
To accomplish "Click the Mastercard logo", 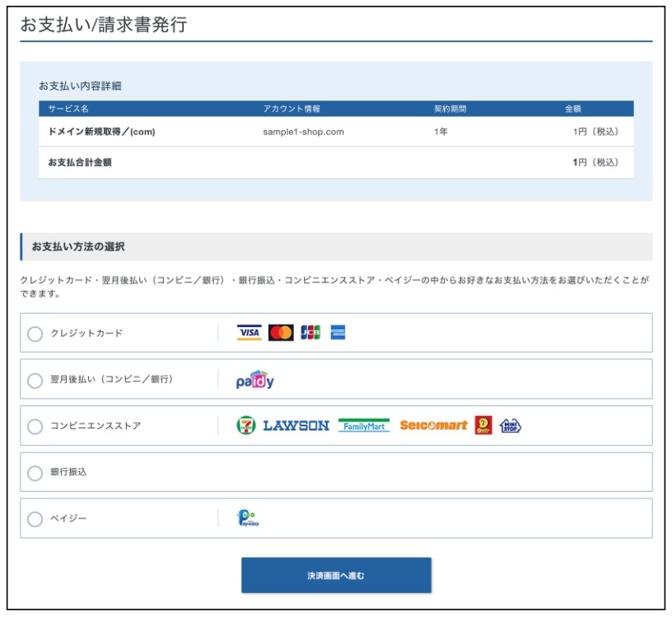I will (281, 333).
